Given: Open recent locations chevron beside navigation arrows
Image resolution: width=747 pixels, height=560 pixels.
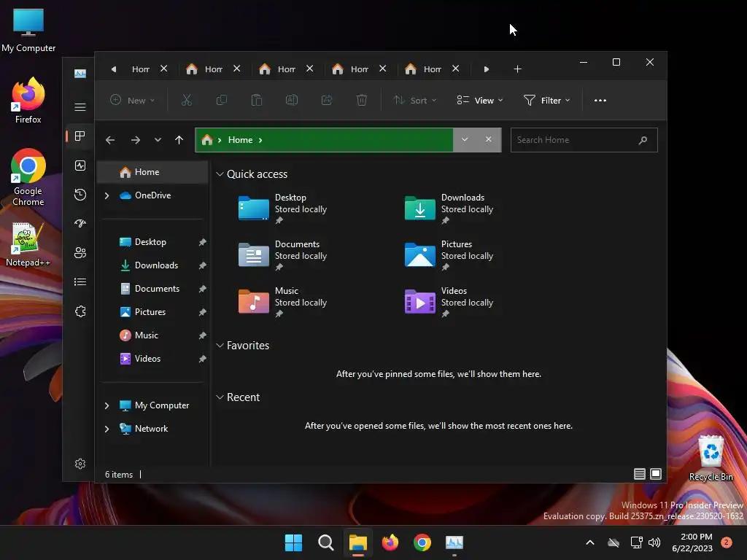Looking at the screenshot, I should tap(158, 140).
